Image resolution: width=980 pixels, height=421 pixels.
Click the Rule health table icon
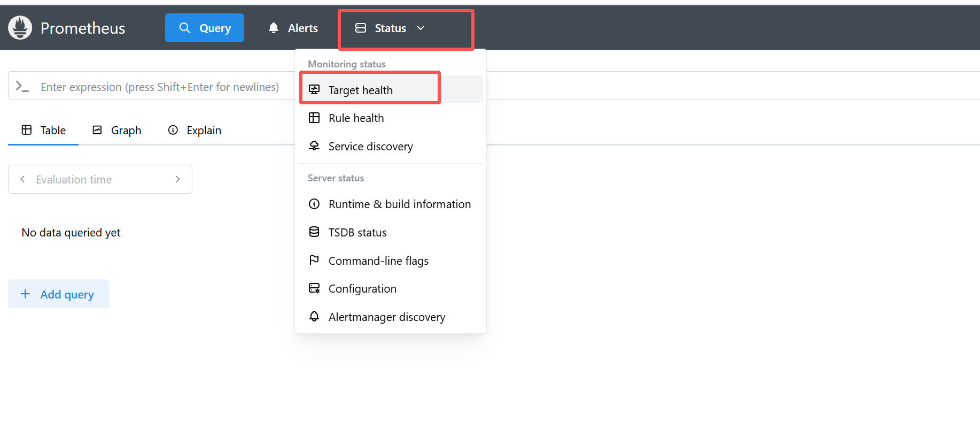coord(314,118)
